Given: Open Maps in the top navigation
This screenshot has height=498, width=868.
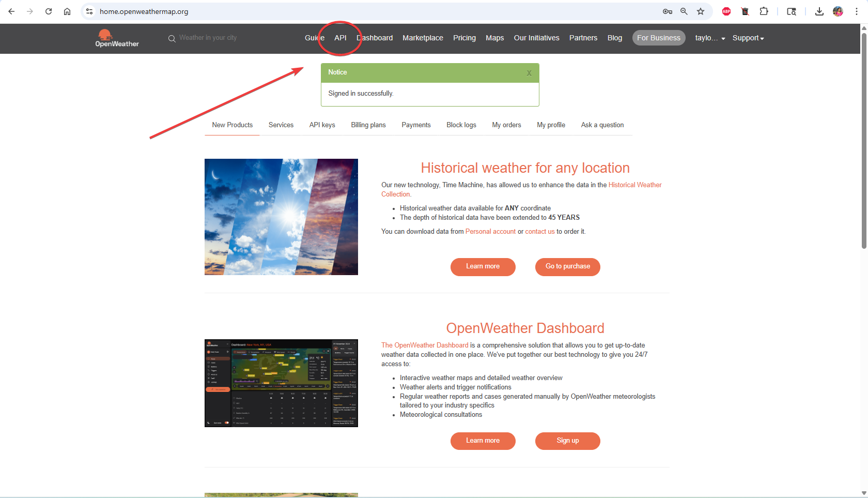Looking at the screenshot, I should click(x=494, y=38).
